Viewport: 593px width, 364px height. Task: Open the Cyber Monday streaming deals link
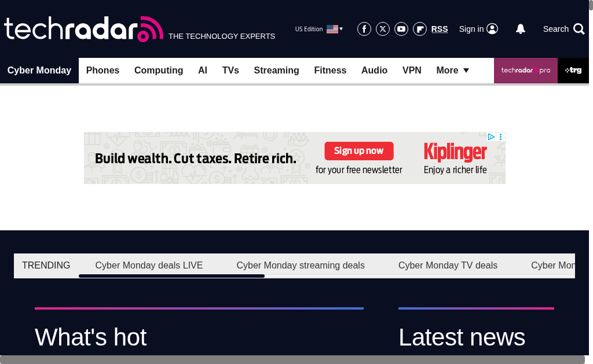(x=301, y=266)
